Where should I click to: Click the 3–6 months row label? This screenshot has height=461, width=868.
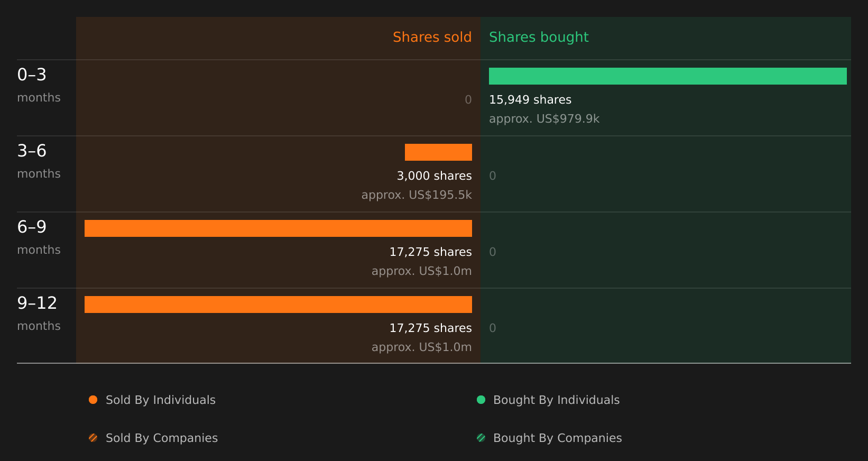(x=39, y=161)
